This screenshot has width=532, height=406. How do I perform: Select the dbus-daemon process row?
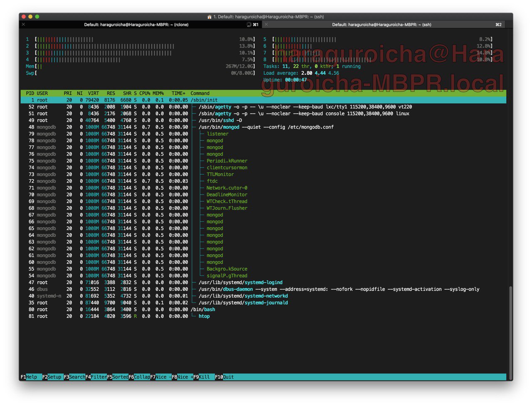click(264, 289)
